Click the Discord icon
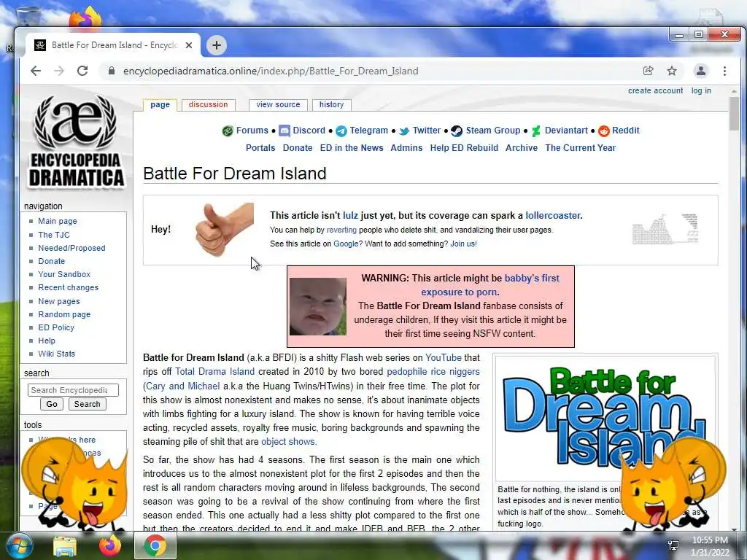Image resolution: width=747 pixels, height=560 pixels. [x=285, y=131]
